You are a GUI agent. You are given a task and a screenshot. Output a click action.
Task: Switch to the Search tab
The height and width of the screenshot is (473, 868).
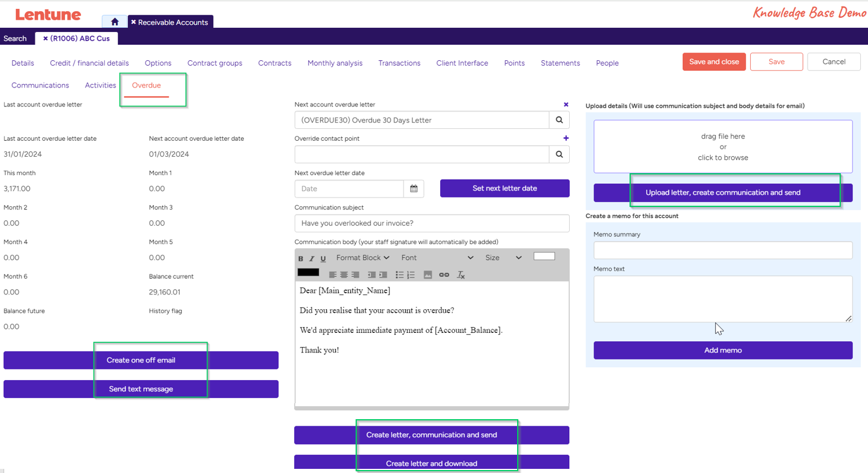15,38
